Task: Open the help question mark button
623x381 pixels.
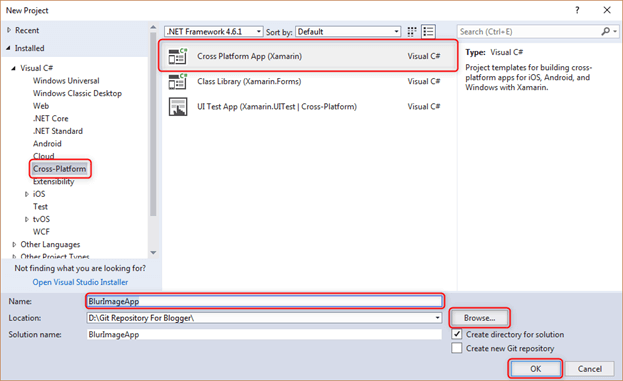Action: click(x=577, y=10)
